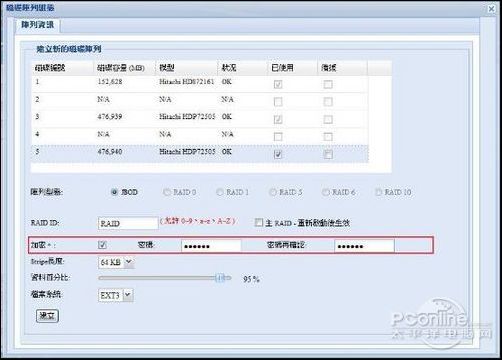The height and width of the screenshot is (360, 502).
Task: Select the RAID 5 radio button
Action: (x=273, y=192)
